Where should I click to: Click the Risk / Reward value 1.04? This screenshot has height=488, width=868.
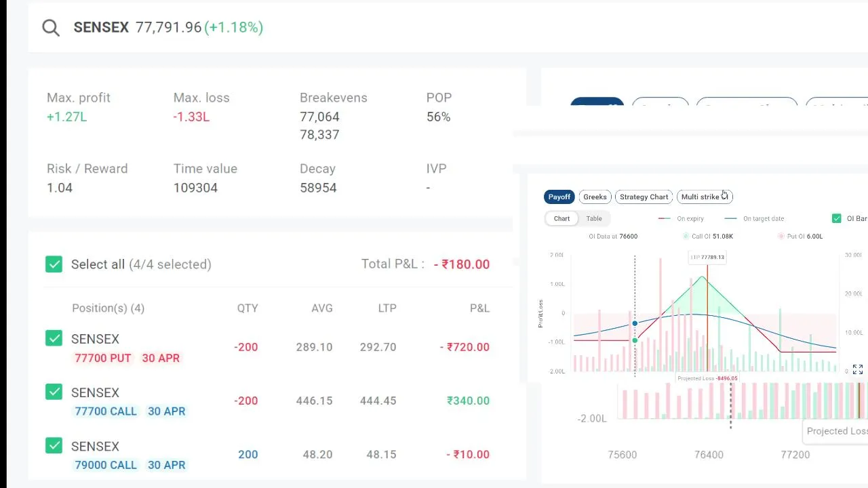[60, 188]
